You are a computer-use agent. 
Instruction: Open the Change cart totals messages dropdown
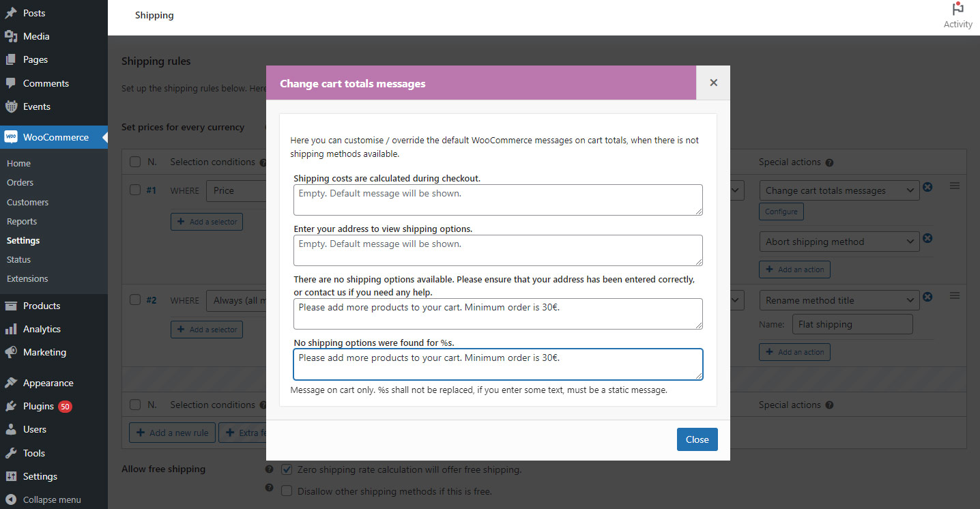(x=839, y=190)
